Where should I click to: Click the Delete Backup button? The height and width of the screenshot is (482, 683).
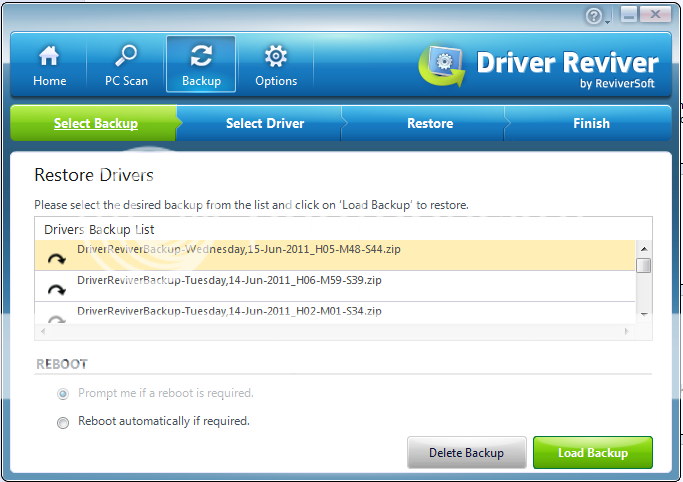tap(467, 452)
